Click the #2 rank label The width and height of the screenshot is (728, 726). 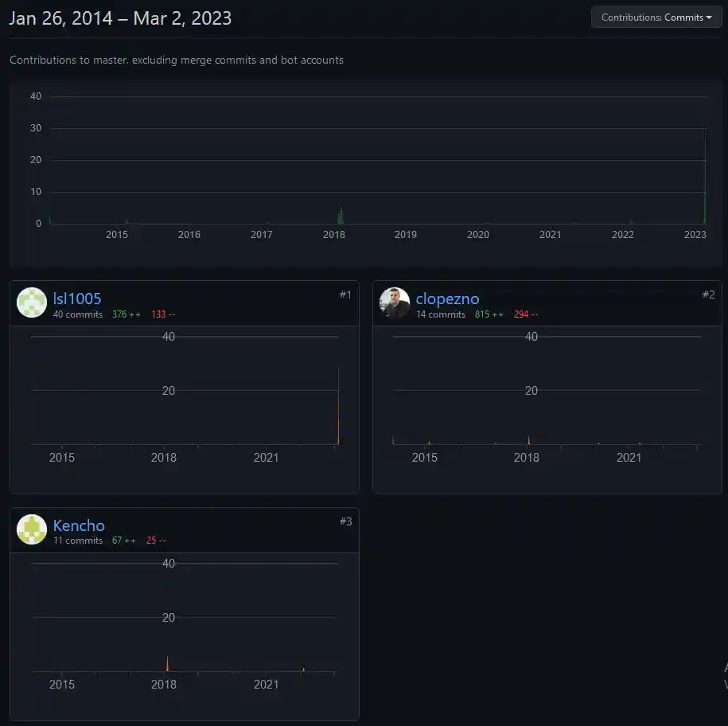tap(708, 295)
